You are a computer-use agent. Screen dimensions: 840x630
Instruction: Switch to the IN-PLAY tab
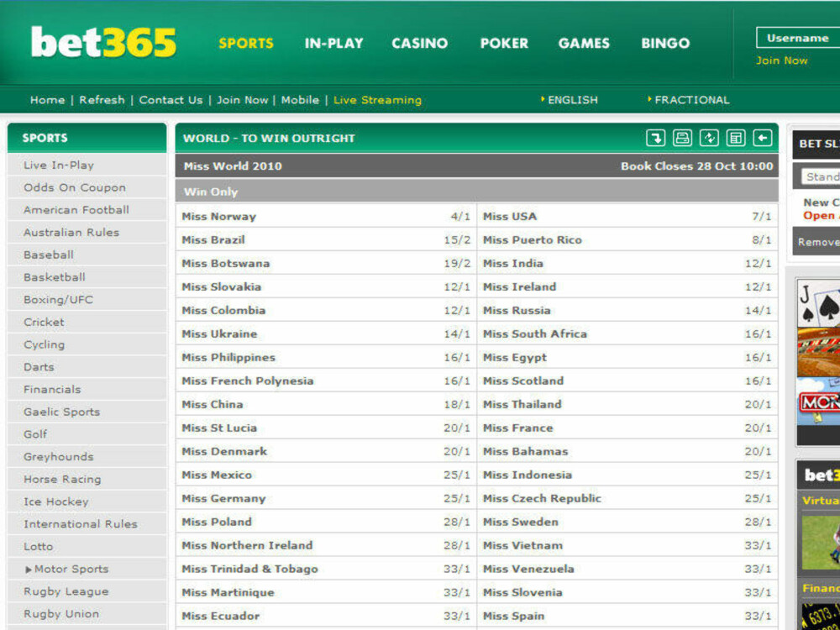point(333,43)
